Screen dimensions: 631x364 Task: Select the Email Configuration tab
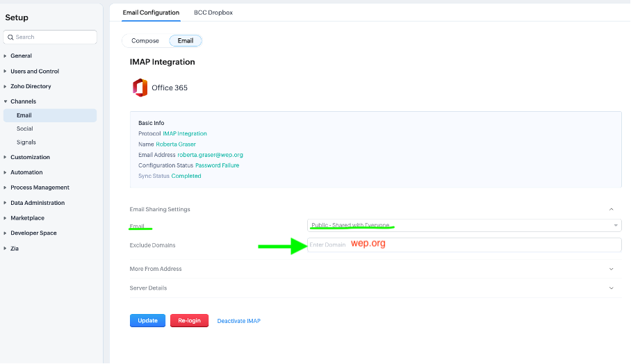(x=151, y=13)
